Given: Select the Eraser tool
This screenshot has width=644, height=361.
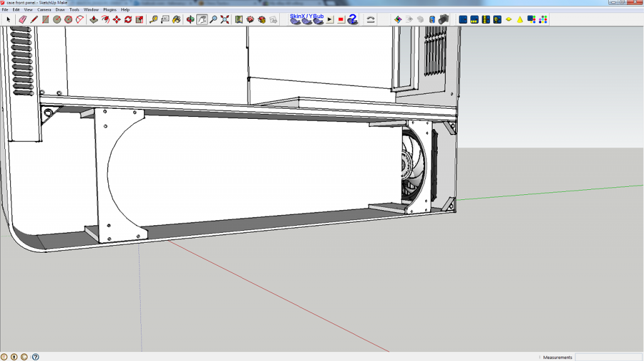Looking at the screenshot, I should tap(23, 19).
